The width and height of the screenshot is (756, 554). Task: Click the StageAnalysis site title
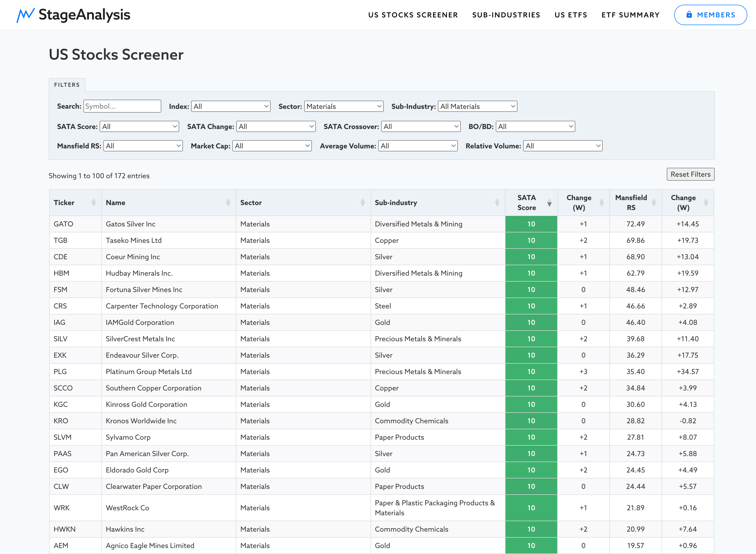click(84, 15)
